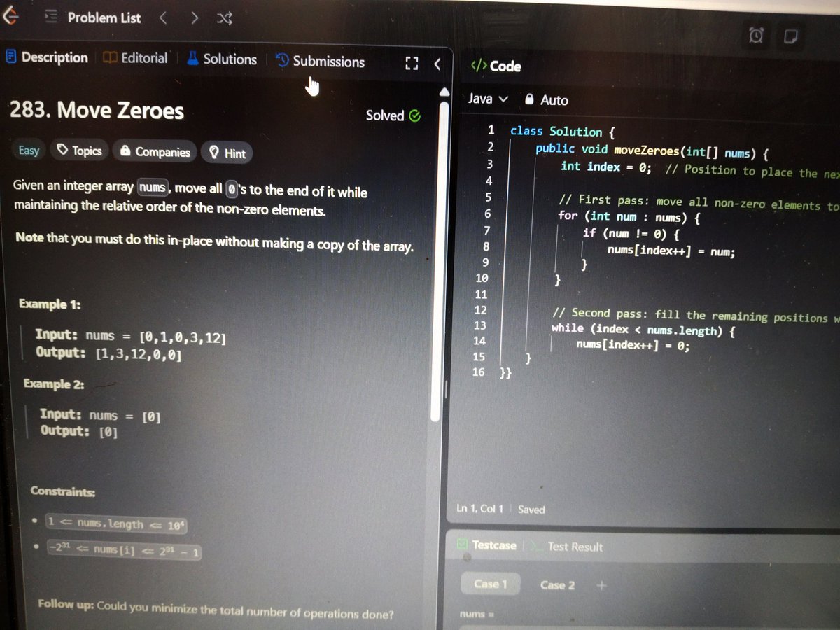Screen dimensions: 840x630
Task: Click the Code panel header
Action: click(x=496, y=66)
